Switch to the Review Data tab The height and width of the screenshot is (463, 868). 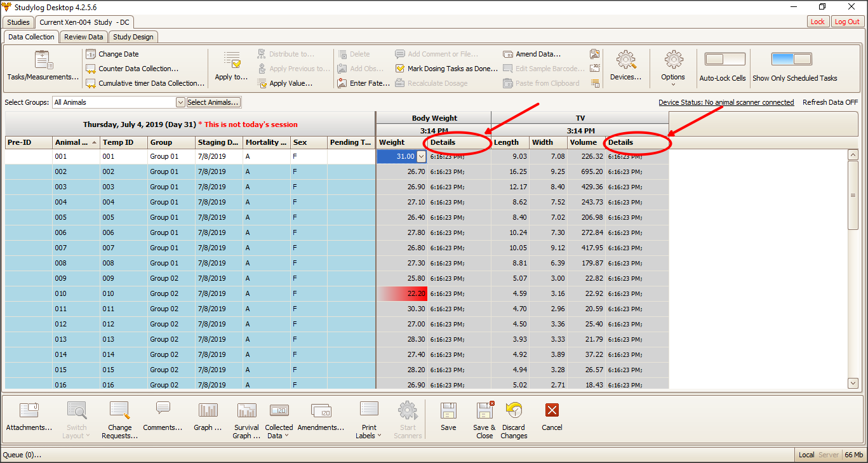pos(83,37)
